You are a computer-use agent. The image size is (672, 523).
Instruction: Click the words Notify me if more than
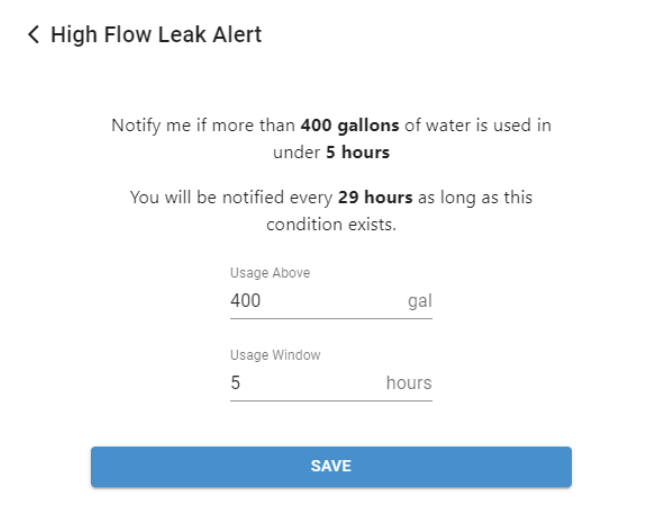203,126
